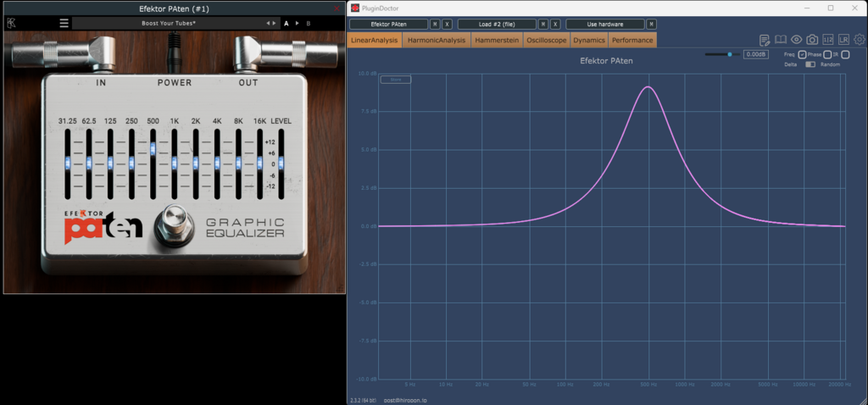The width and height of the screenshot is (868, 405).
Task: Click the 31.25 Hz band slider handle
Action: click(x=68, y=163)
